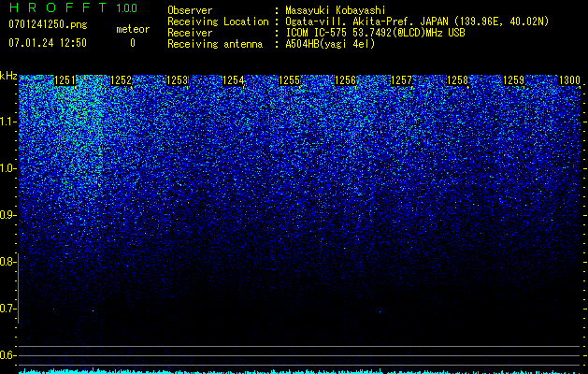Click the 1257 time marker

click(401, 80)
